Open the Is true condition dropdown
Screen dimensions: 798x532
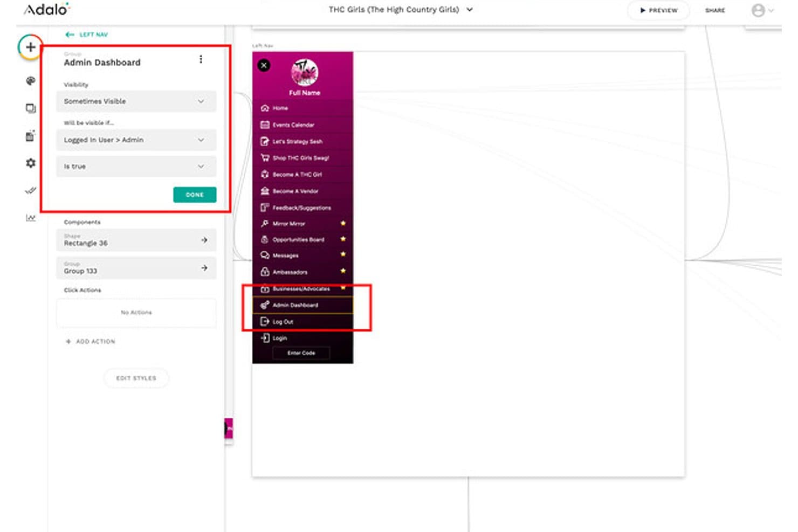[136, 167]
